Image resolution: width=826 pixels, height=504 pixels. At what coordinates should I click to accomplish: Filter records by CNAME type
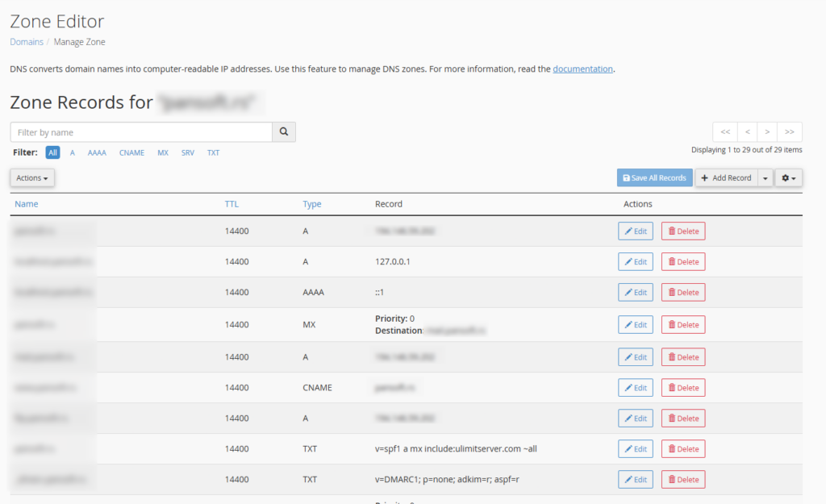(131, 152)
